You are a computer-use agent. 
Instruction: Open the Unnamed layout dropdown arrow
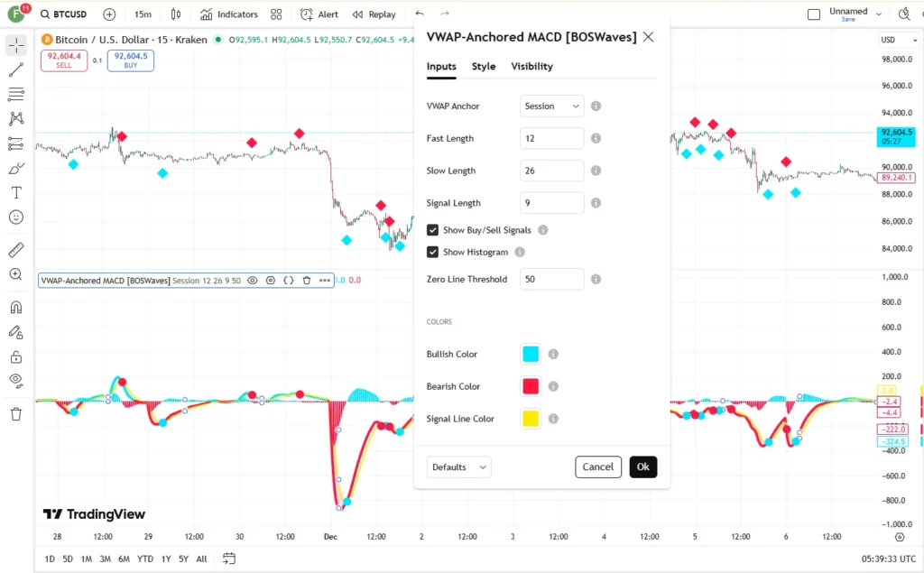(x=879, y=14)
